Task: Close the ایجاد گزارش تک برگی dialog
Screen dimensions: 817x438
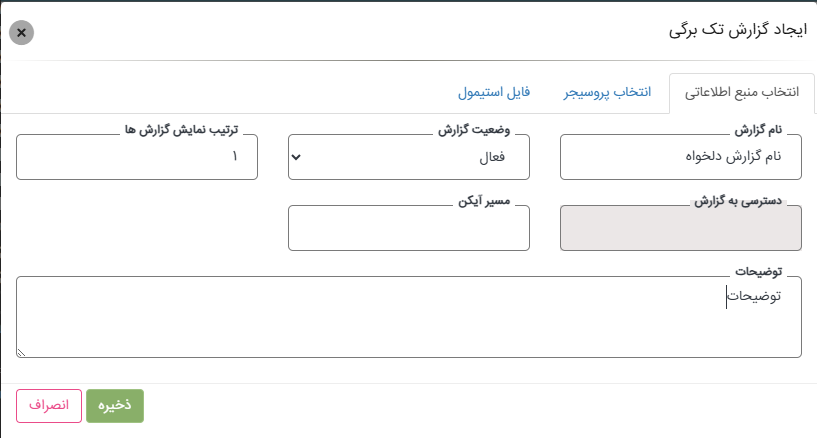Action: (x=21, y=33)
